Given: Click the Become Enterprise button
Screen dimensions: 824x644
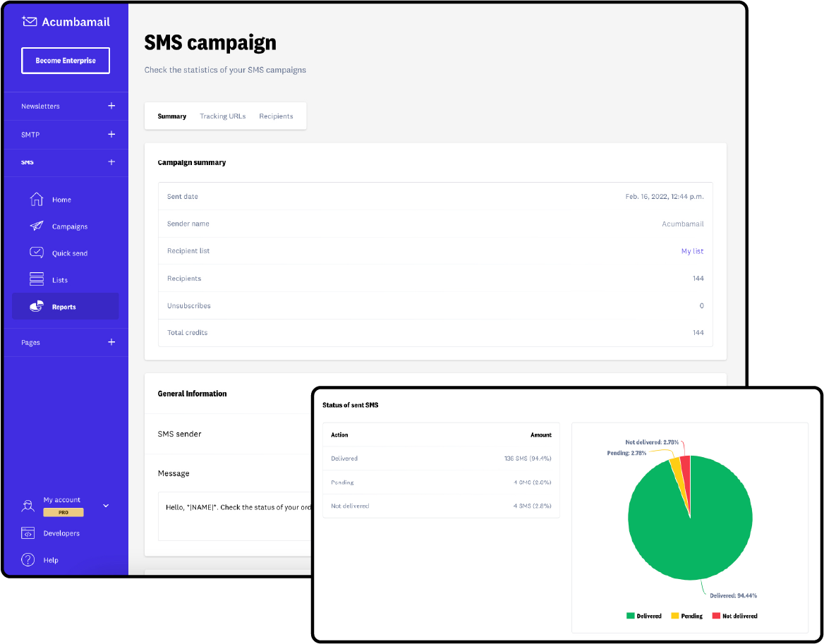Looking at the screenshot, I should point(66,61).
